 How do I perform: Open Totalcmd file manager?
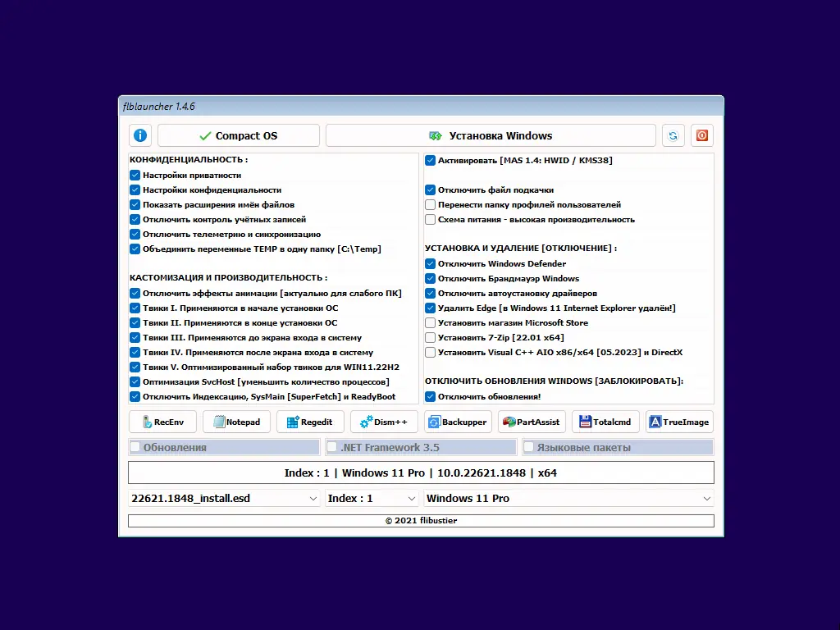tap(606, 422)
